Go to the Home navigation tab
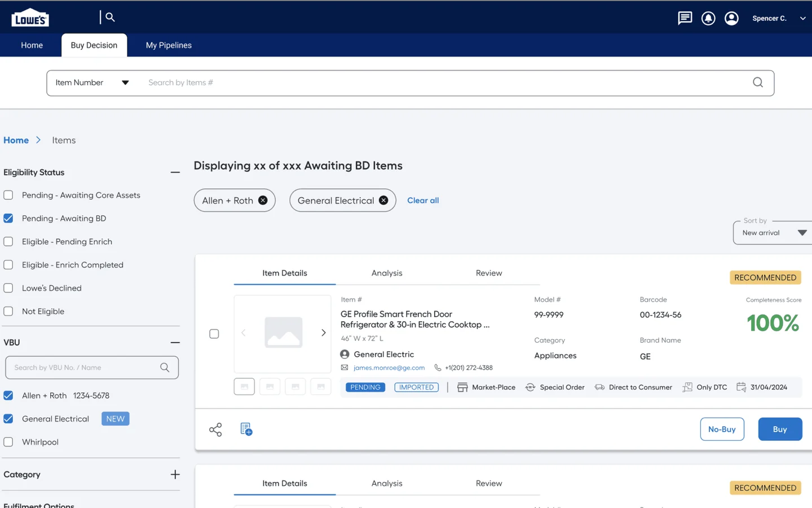 (x=32, y=45)
